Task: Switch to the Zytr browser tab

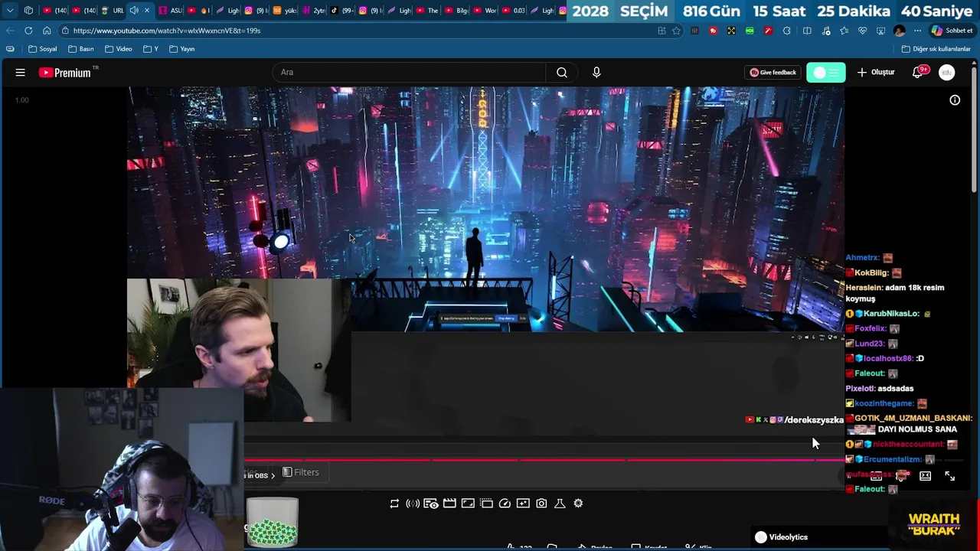Action: click(x=314, y=11)
